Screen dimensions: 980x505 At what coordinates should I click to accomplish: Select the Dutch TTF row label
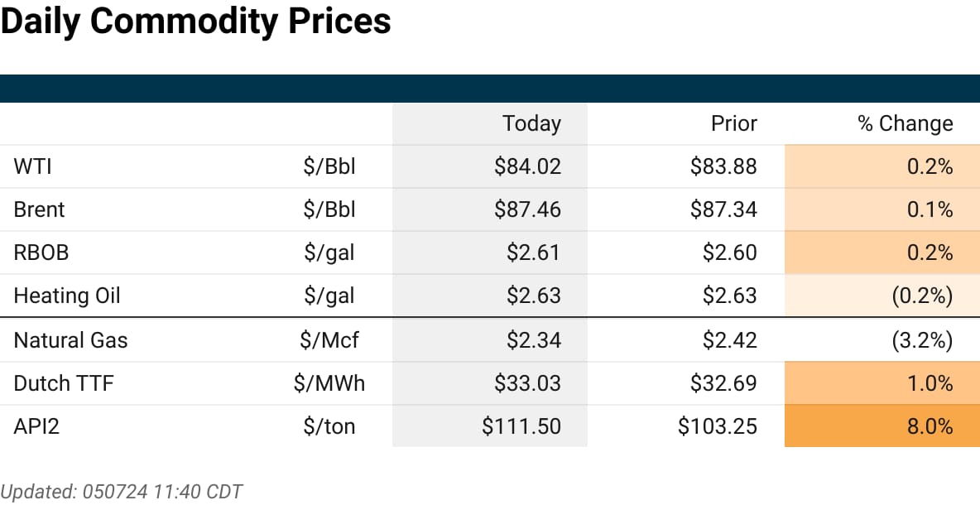pos(65,383)
